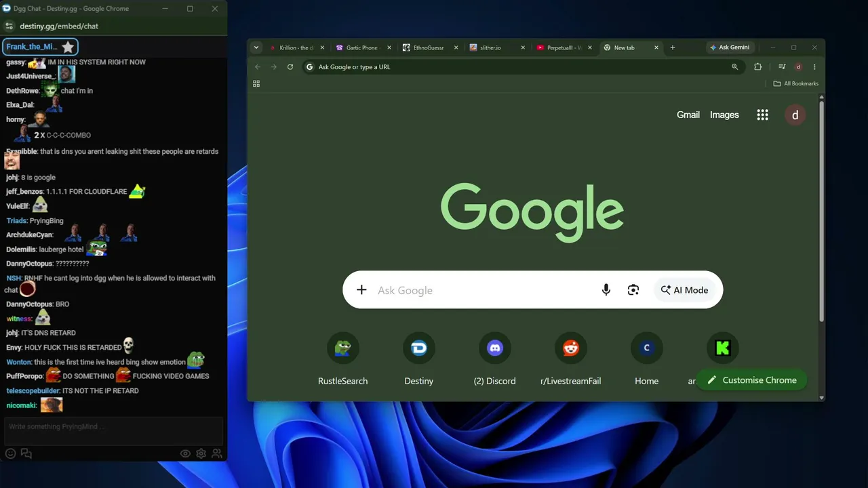Click the star badge next to Frank_the_Mi...
This screenshot has width=868, height=488.
tap(68, 47)
